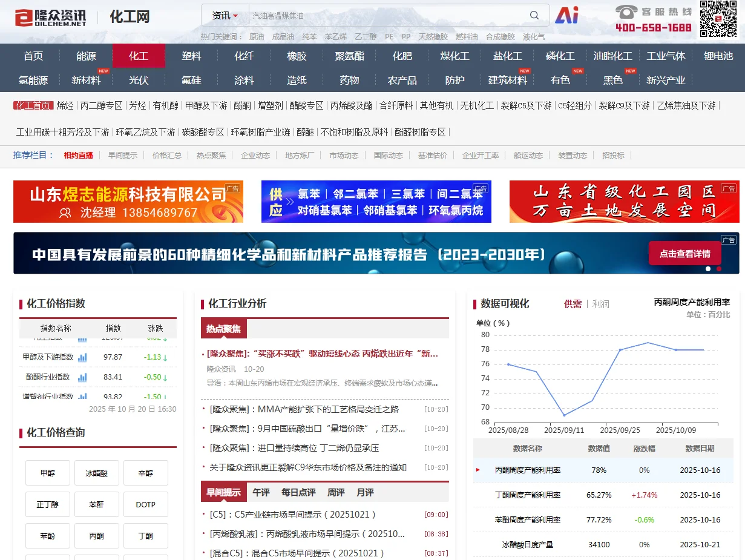Open the 锂电池 navigation item
This screenshot has width=745, height=560.
coord(718,56)
